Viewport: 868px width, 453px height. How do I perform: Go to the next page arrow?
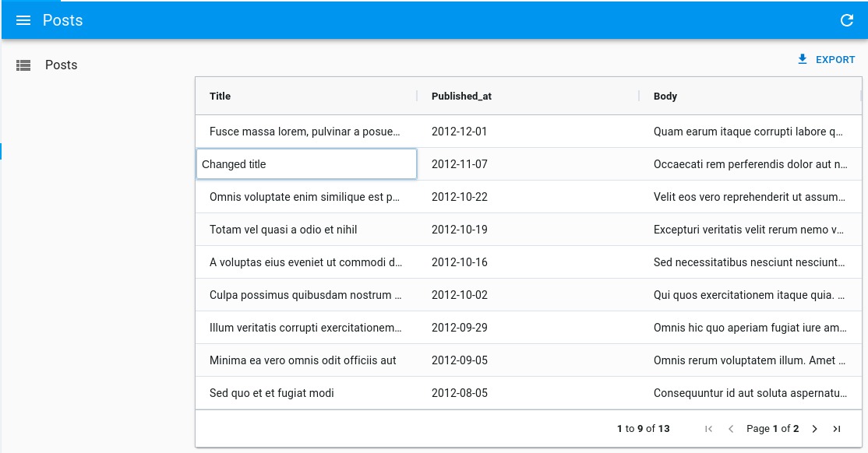(x=814, y=429)
